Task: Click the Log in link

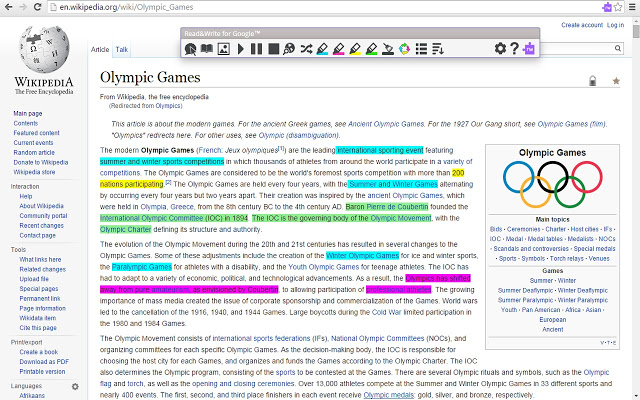Action: point(615,25)
